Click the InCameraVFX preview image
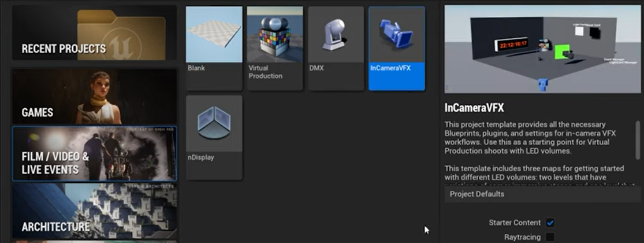Screen dimensions: 644x243 (542, 49)
